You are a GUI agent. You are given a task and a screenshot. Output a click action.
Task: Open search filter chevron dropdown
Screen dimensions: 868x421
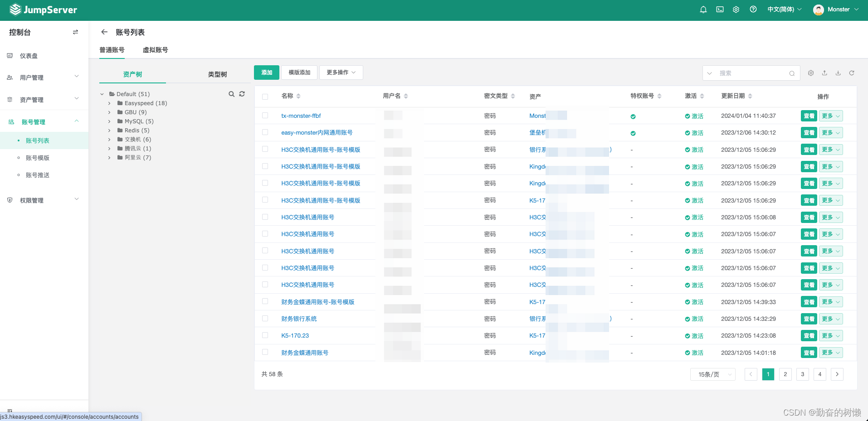pyautogui.click(x=710, y=73)
